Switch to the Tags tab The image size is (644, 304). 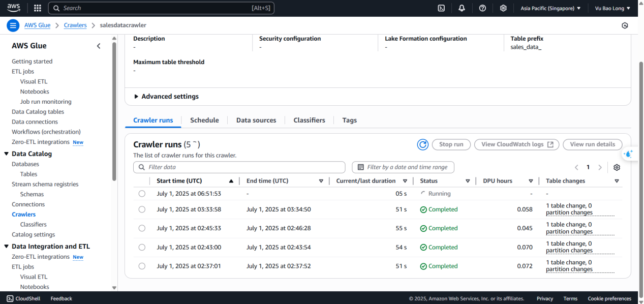[x=350, y=120]
